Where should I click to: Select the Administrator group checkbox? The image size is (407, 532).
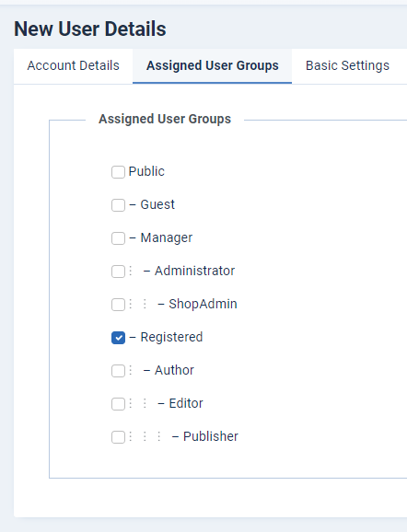point(118,272)
